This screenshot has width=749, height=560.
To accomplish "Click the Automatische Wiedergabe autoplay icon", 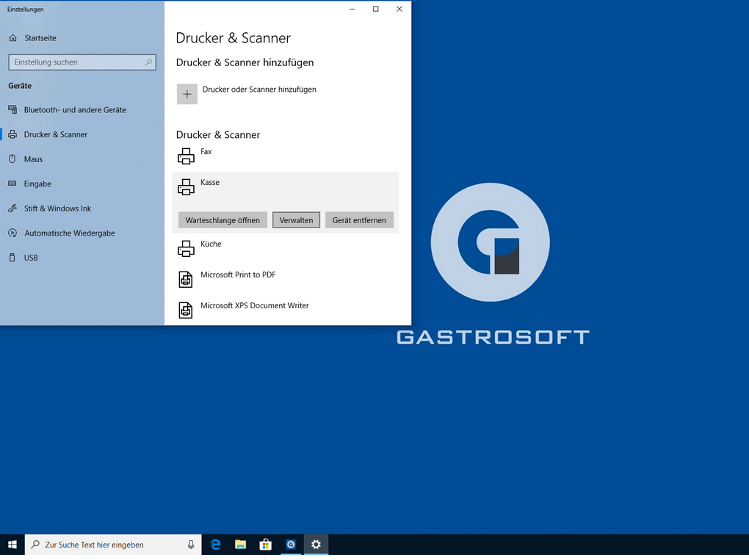I will point(12,233).
